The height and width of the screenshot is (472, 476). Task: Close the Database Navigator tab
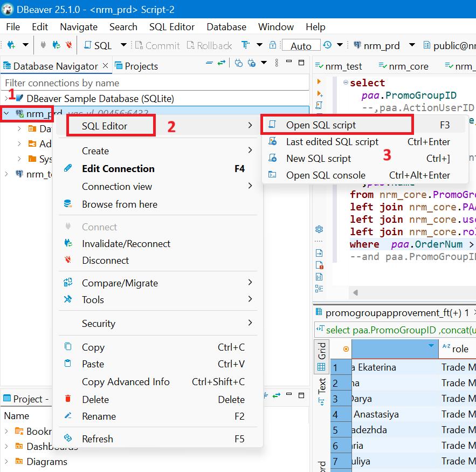click(x=105, y=65)
